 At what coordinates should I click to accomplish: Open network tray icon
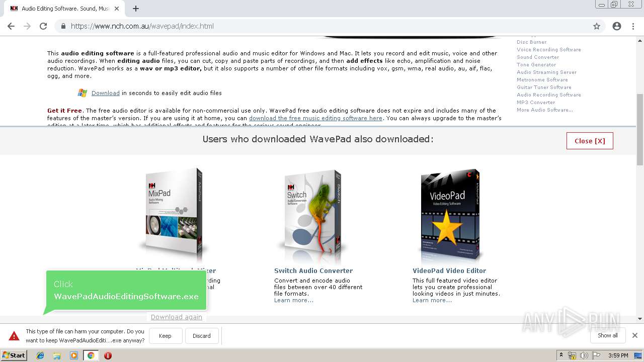(572, 355)
